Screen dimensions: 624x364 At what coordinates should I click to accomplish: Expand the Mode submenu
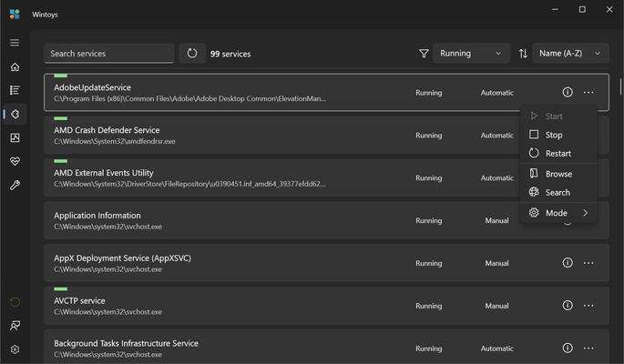[x=558, y=213]
